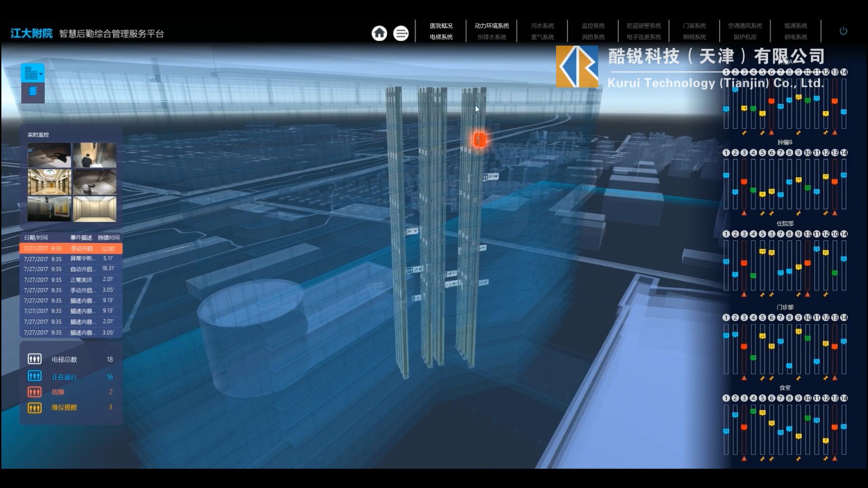The height and width of the screenshot is (488, 868).
Task: Click the layers stack icon
Action: pyautogui.click(x=33, y=92)
